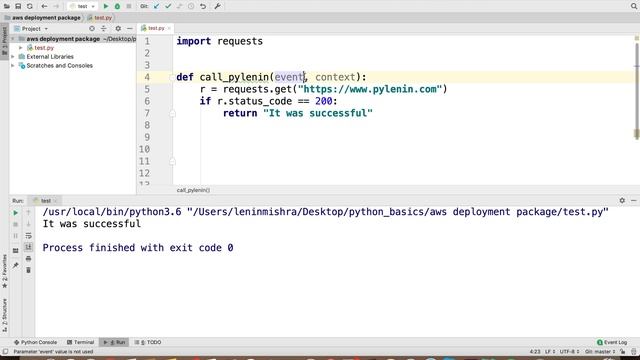
Task: Hide the Run panel with minus icon
Action: click(x=633, y=200)
